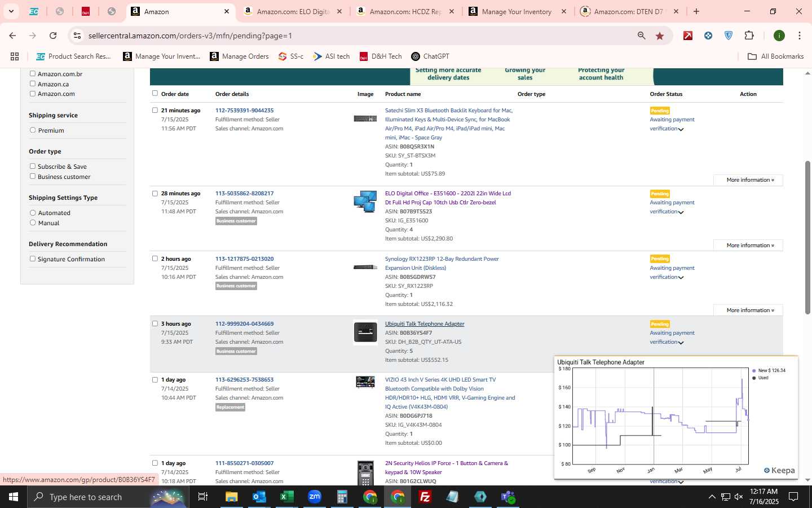812x508 pixels.
Task: Open Chrome three-dot menu
Action: click(x=800, y=36)
